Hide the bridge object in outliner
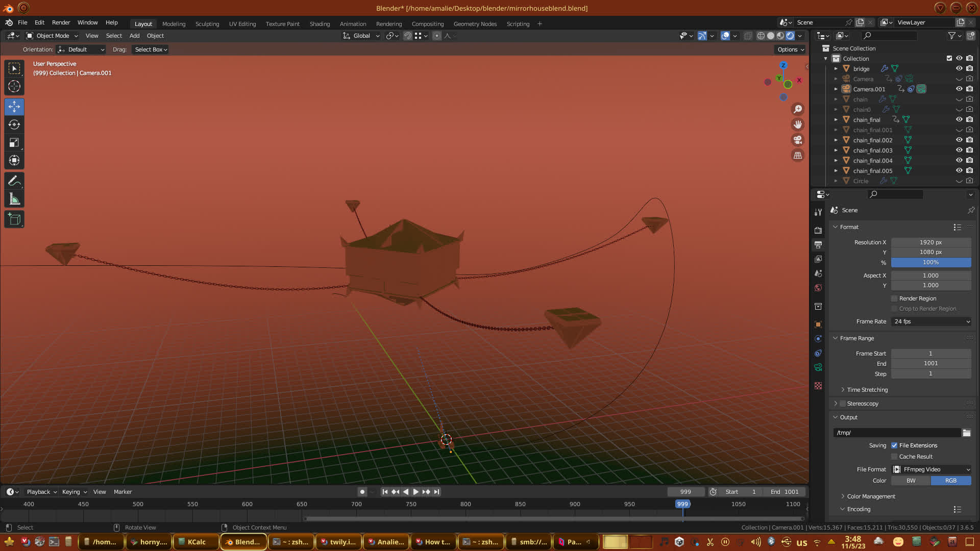 pos(959,68)
